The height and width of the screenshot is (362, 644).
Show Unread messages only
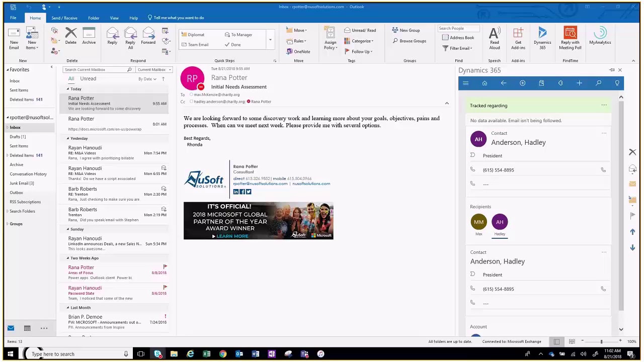(88, 79)
